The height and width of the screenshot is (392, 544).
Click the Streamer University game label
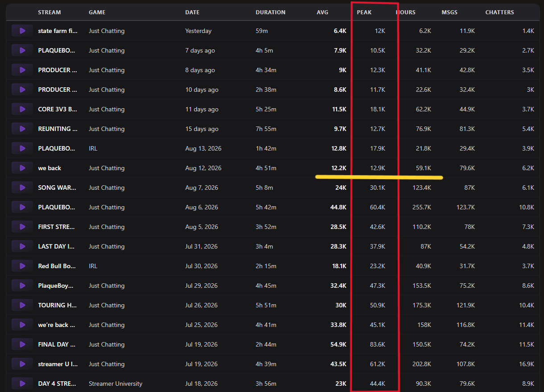point(115,384)
